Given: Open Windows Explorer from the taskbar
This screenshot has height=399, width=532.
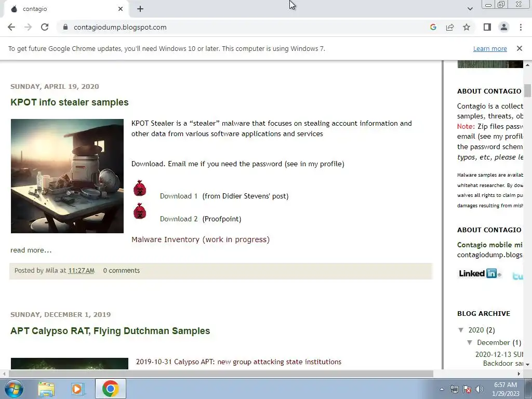Looking at the screenshot, I should [46, 389].
